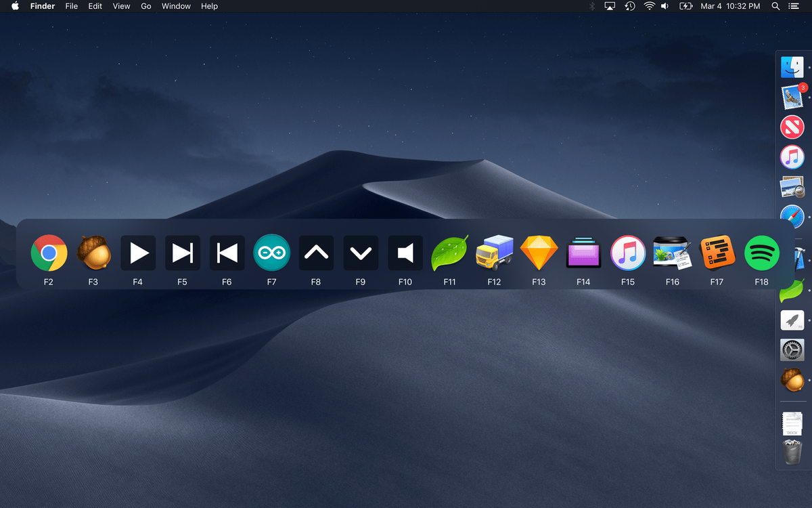Open the app icon labeled F16
Image resolution: width=812 pixels, height=508 pixels.
[672, 253]
